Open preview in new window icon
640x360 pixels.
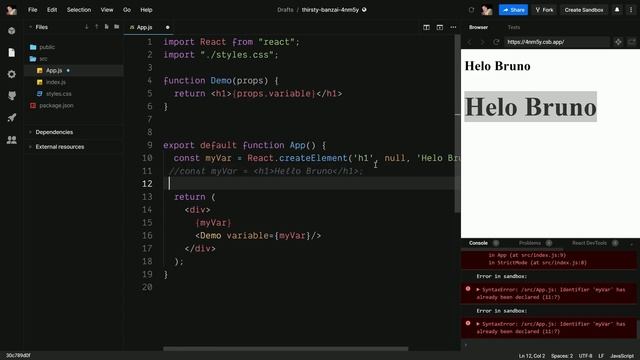631,42
